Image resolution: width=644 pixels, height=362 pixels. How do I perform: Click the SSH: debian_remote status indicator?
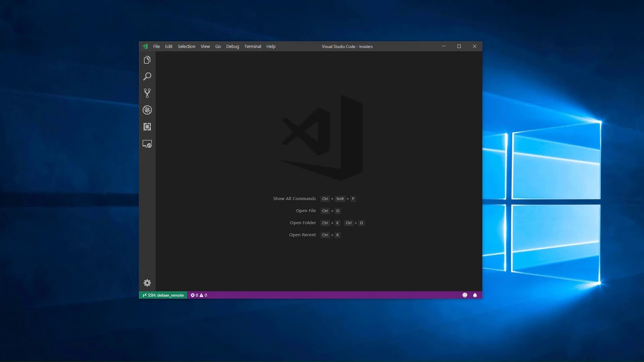tap(163, 295)
